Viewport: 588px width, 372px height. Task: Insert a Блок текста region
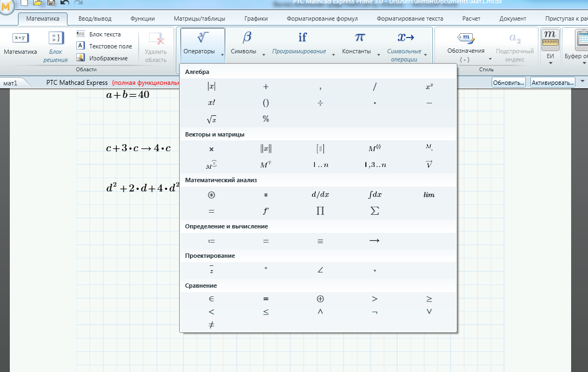click(99, 34)
